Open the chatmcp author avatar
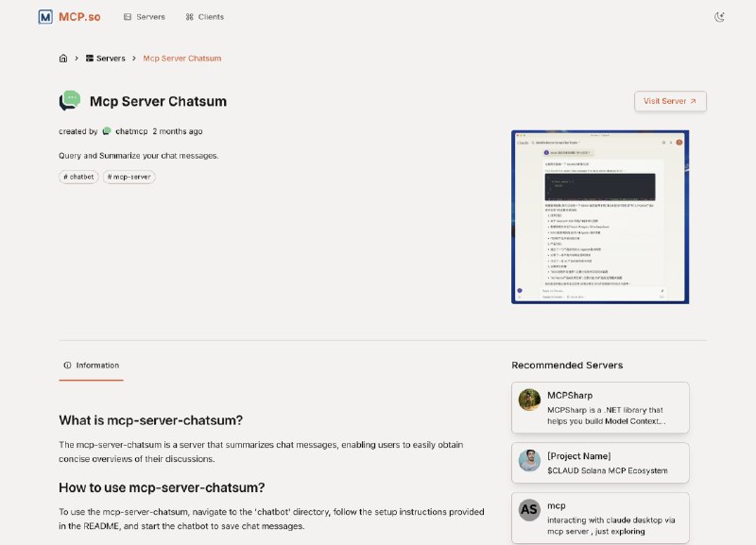Image resolution: width=756 pixels, height=545 pixels. [x=107, y=131]
